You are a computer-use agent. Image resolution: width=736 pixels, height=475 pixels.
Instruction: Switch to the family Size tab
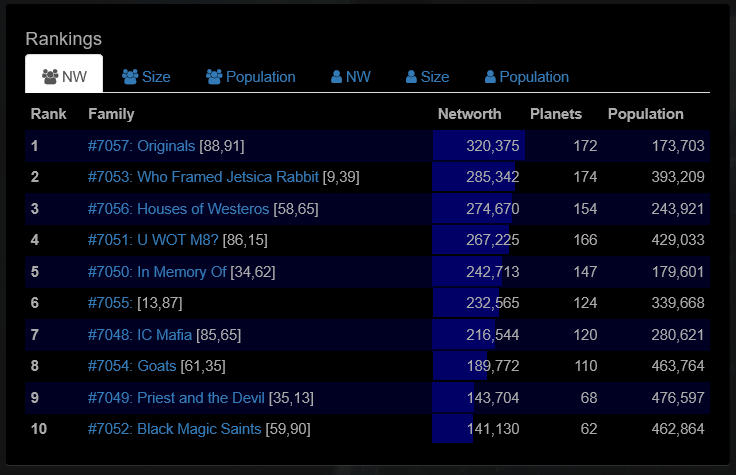pos(146,77)
